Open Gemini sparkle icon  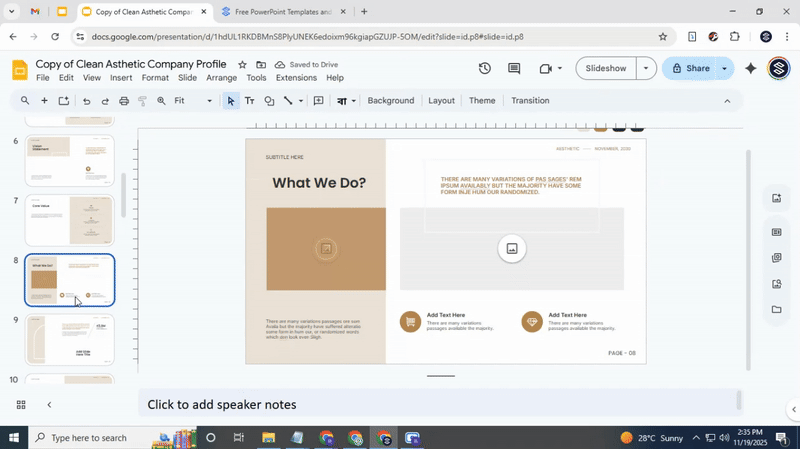(x=750, y=69)
